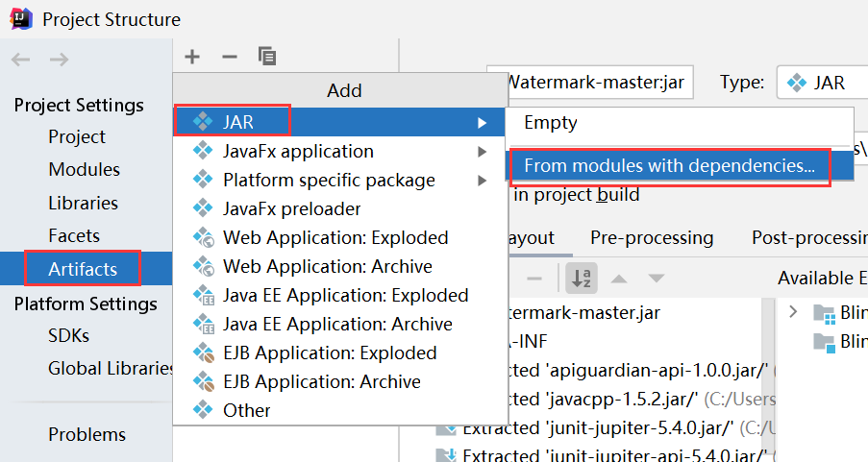Select From modules with dependencies...
The image size is (868, 462).
tap(680, 165)
